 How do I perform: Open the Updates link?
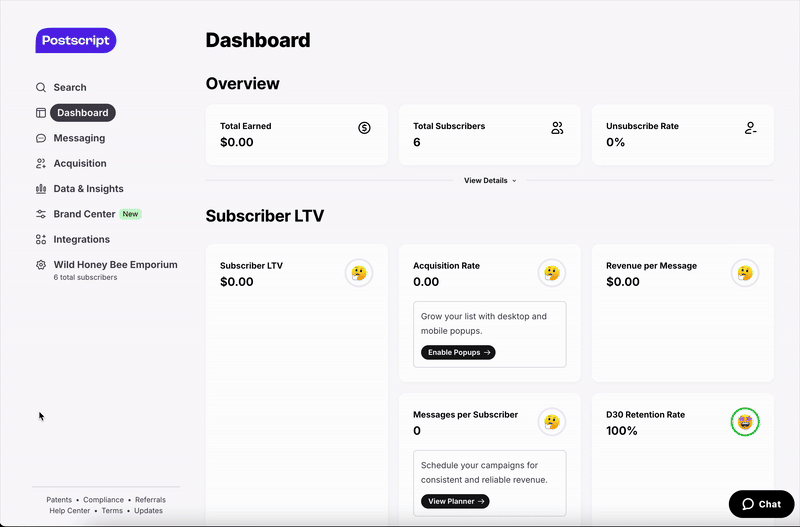[x=148, y=511]
